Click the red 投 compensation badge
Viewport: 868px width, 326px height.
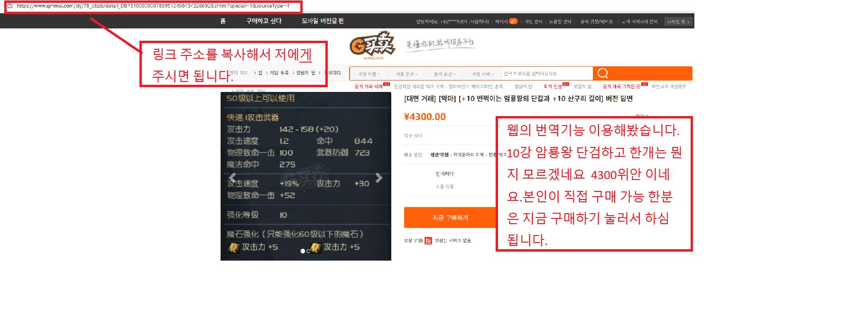point(428,241)
